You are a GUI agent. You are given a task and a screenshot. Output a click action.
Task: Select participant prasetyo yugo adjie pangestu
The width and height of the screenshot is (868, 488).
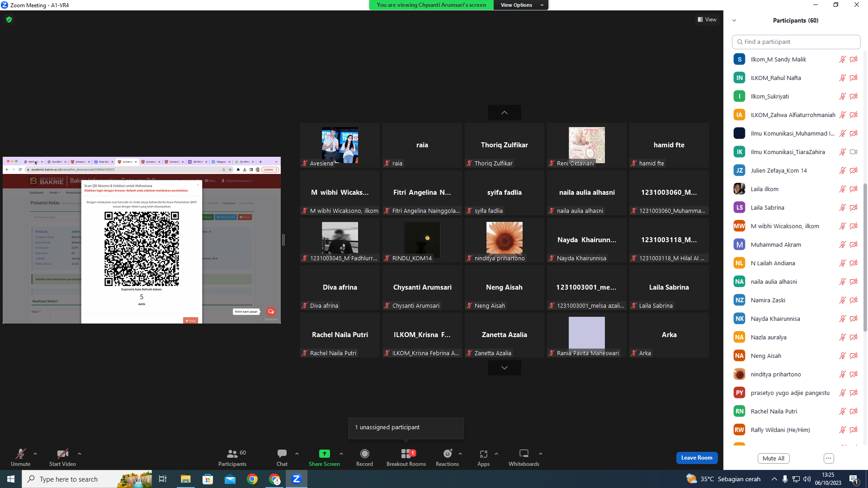(x=796, y=393)
